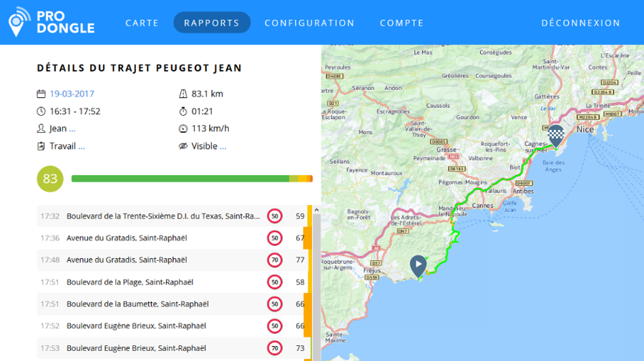644x361 pixels.
Task: Open the Carte tab
Action: (142, 23)
